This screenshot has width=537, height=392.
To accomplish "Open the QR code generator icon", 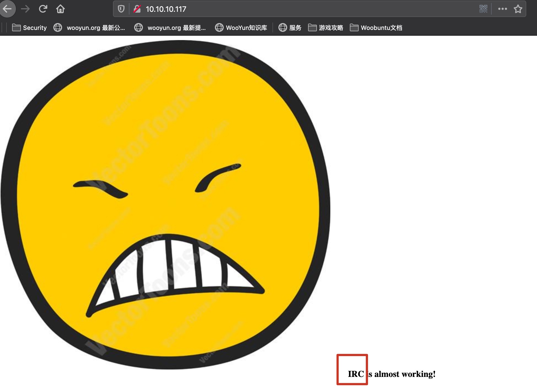I will click(x=483, y=9).
